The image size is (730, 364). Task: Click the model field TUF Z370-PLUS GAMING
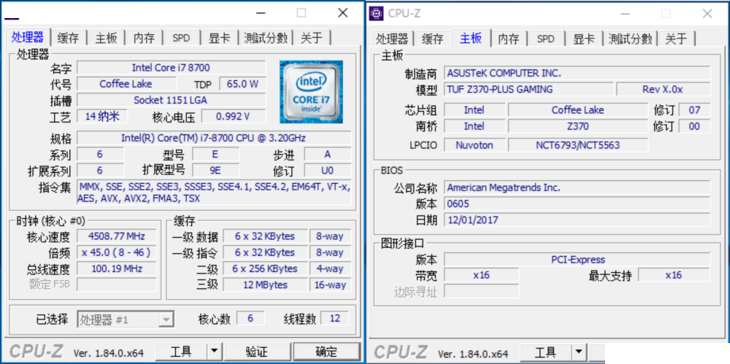(528, 89)
